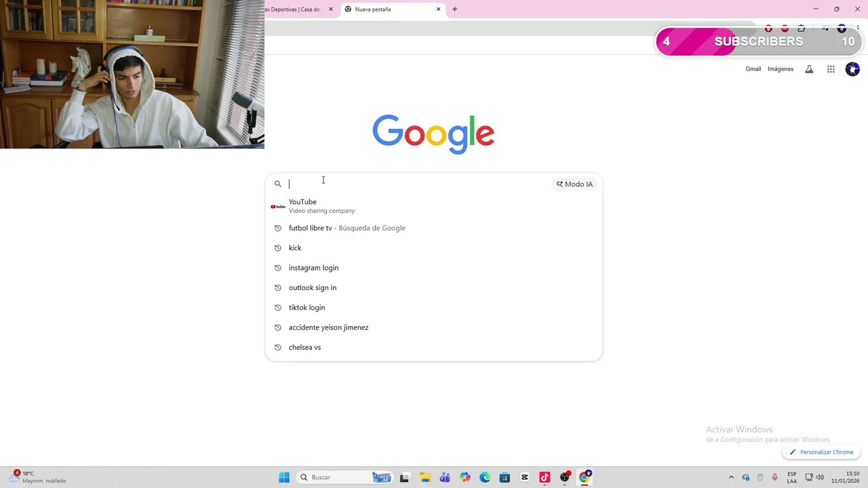Switch to OBS Studio on the taskbar
This screenshot has height=488, width=868.
(565, 477)
